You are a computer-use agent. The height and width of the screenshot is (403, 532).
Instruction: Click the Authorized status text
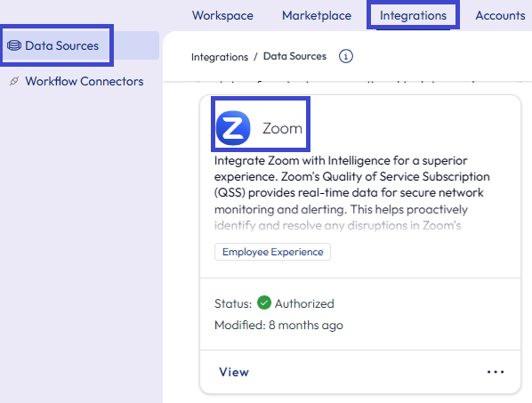(x=304, y=303)
